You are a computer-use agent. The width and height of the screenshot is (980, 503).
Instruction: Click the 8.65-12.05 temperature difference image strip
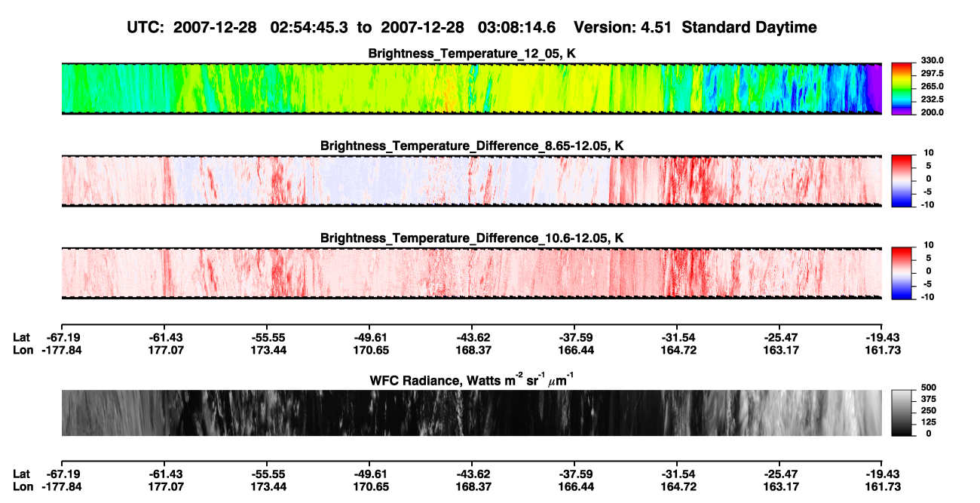tap(471, 180)
